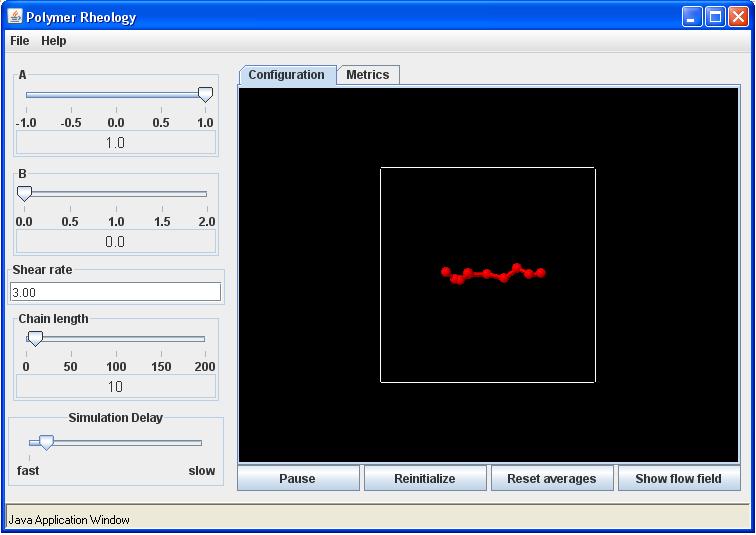Click the 0.0 tick label on slider A
This screenshot has height=535, width=756.
[x=116, y=123]
